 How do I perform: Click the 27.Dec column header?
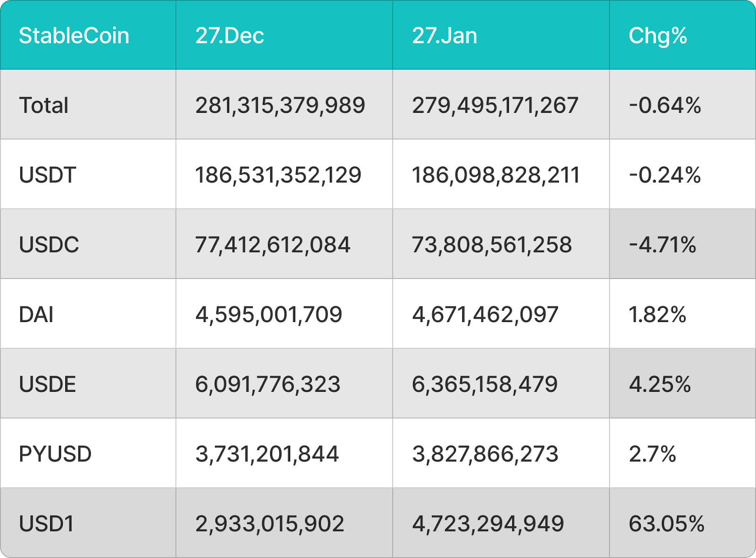coord(230,36)
